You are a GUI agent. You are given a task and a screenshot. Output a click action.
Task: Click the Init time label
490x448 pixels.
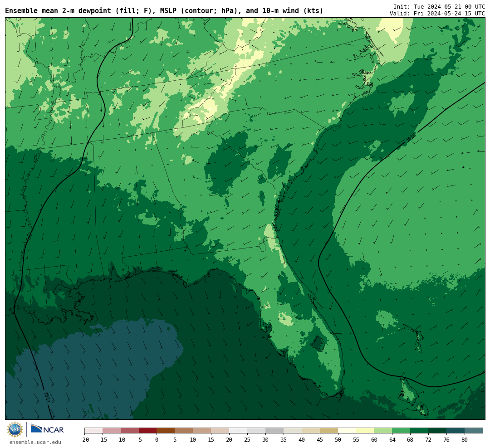439,6
